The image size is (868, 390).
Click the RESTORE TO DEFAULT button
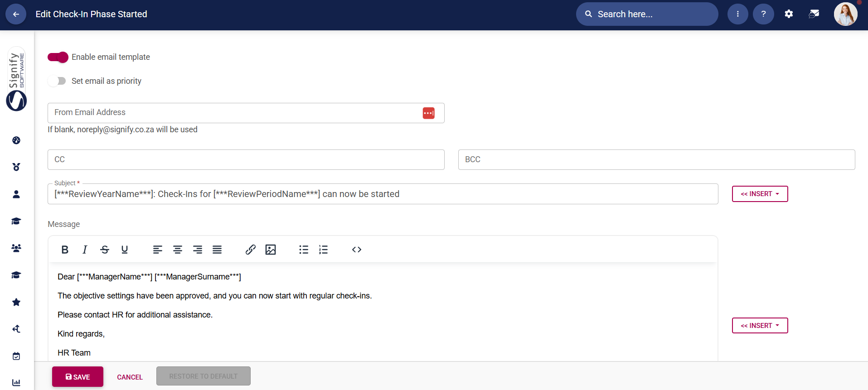204,376
